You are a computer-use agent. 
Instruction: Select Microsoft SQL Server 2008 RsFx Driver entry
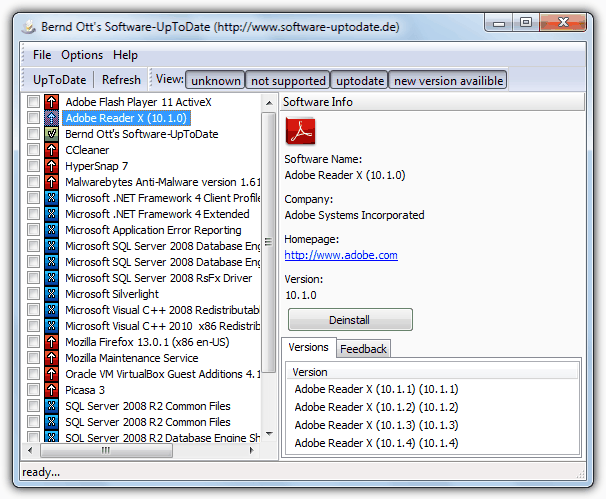(x=158, y=278)
